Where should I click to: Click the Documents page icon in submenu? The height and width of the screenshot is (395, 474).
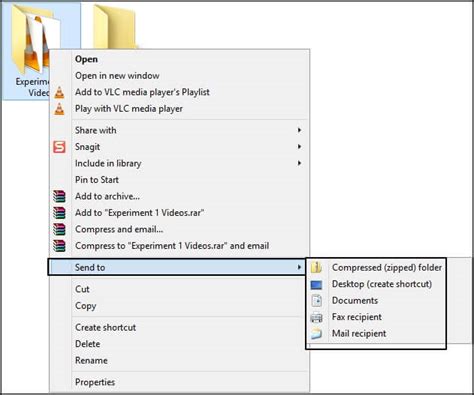coord(316,301)
